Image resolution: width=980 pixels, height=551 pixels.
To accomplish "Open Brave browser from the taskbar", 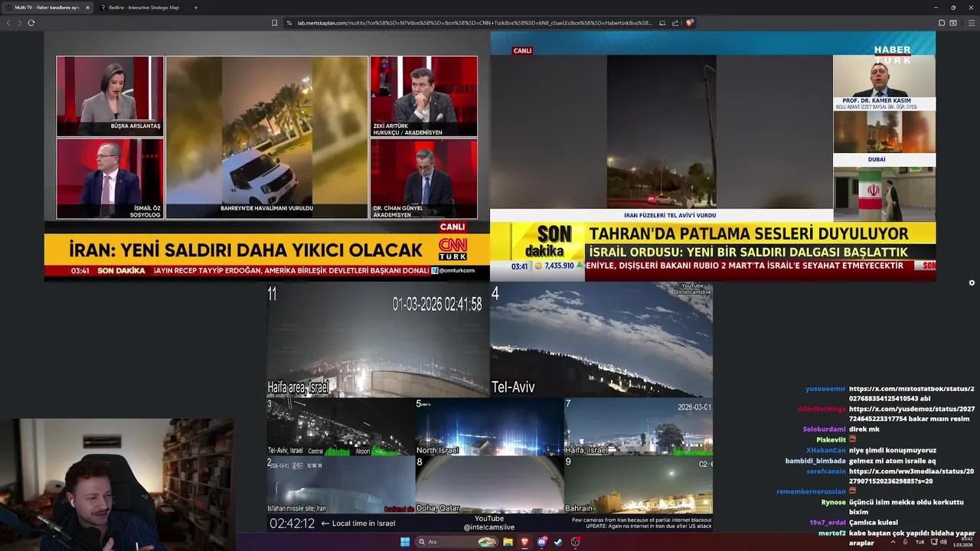I will click(x=524, y=542).
